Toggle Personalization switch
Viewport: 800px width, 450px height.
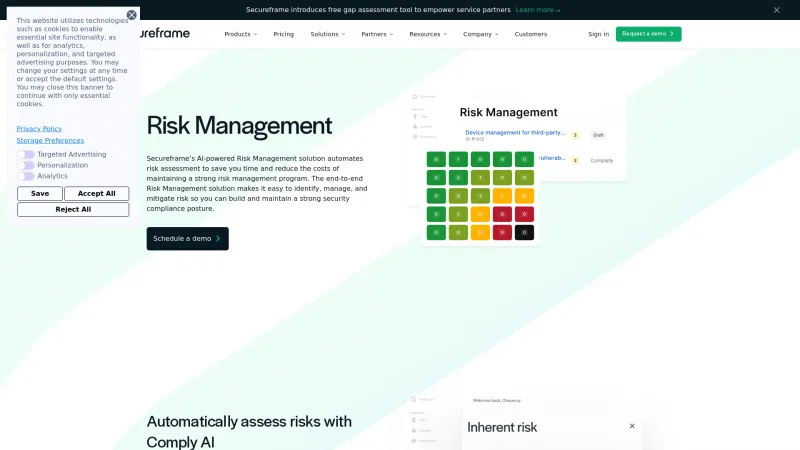[26, 165]
